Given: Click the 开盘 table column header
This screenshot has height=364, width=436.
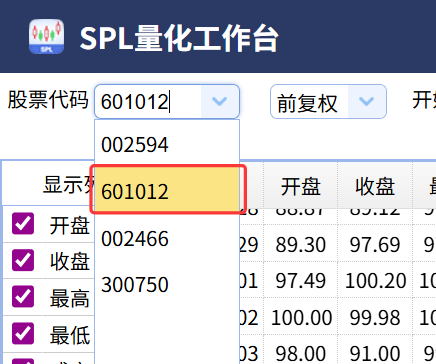Looking at the screenshot, I should tap(300, 186).
